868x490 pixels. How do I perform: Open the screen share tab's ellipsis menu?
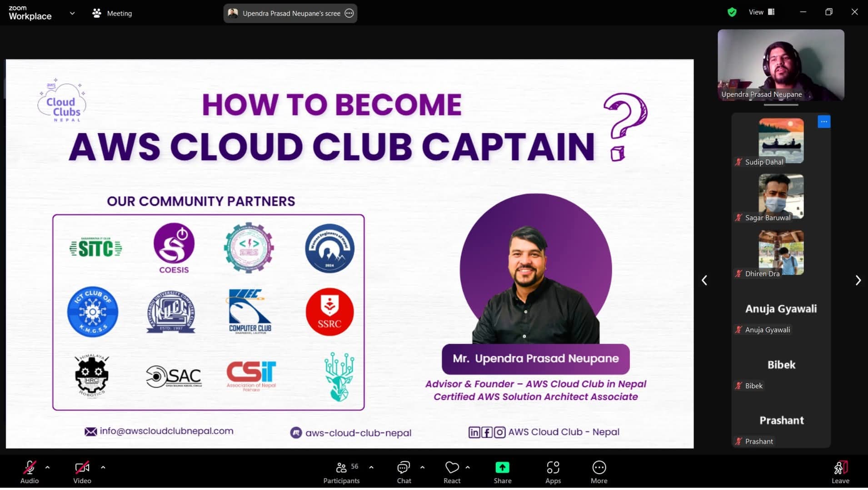[x=349, y=13]
